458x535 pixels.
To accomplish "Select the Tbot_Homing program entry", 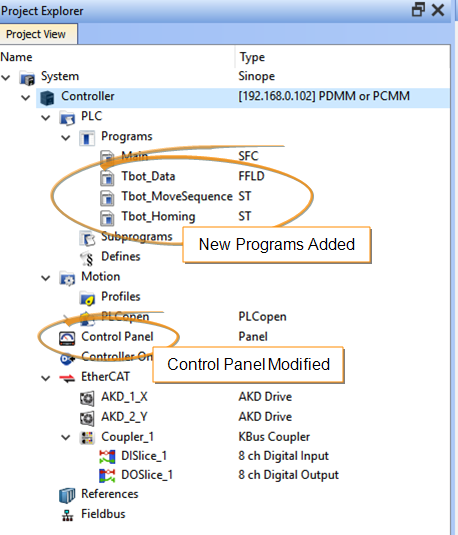I will click(158, 217).
